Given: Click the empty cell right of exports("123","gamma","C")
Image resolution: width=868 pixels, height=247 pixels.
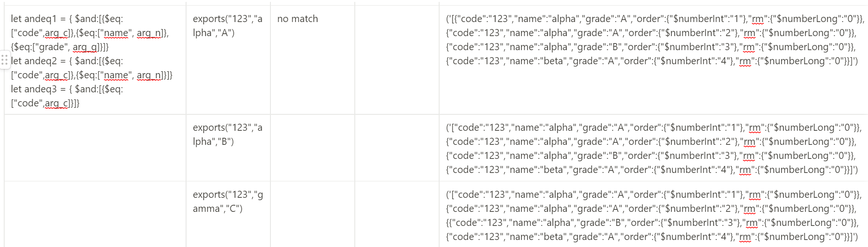Looking at the screenshot, I should click(312, 215).
